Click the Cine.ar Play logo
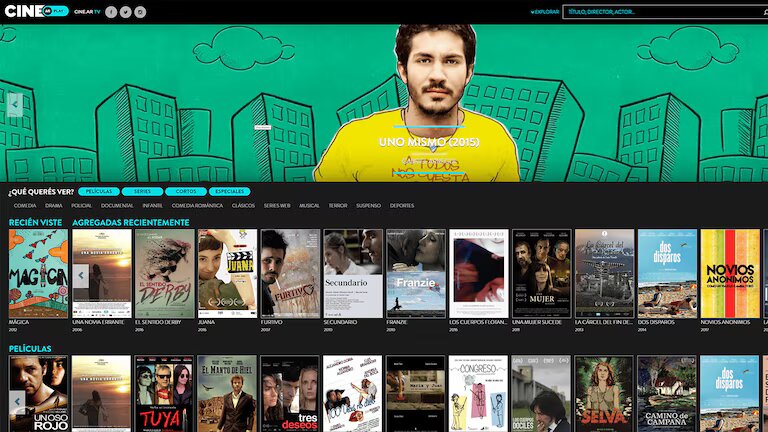 37,11
